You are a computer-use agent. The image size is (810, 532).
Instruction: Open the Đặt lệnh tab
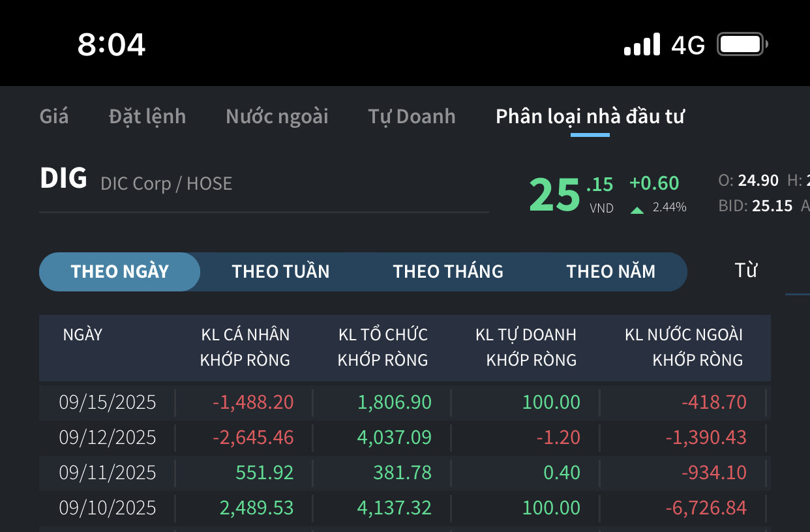(x=147, y=117)
